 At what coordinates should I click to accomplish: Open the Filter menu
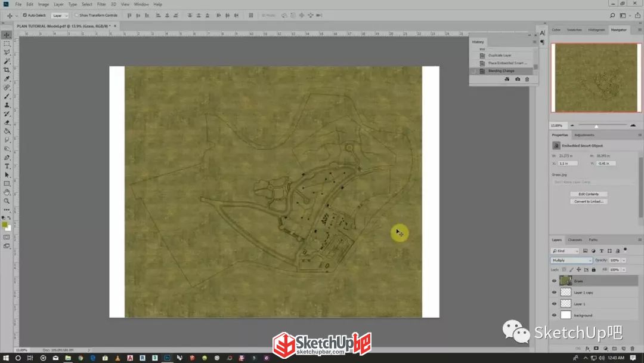(x=101, y=4)
